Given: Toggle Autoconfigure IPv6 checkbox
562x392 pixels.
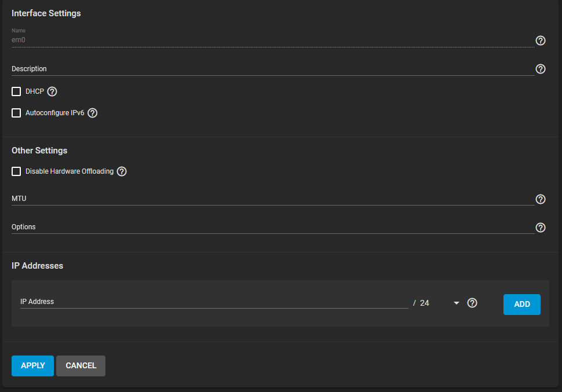Looking at the screenshot, I should click(x=16, y=113).
